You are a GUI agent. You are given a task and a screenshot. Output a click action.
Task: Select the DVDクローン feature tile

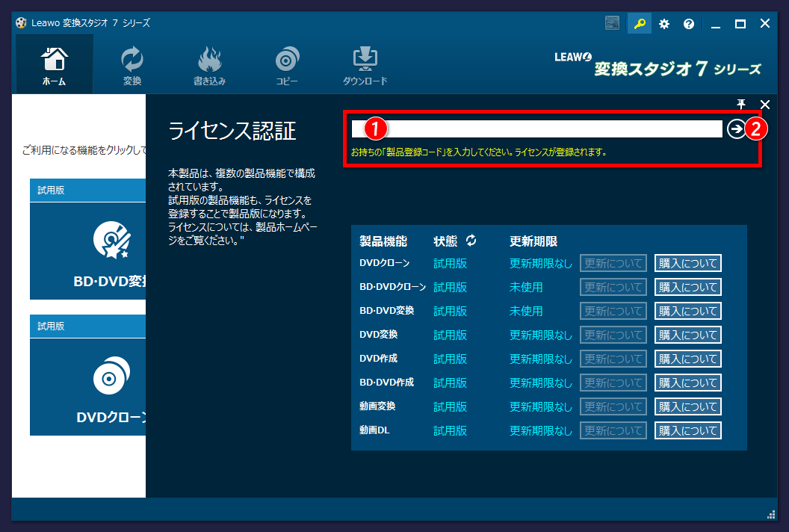tap(87, 386)
